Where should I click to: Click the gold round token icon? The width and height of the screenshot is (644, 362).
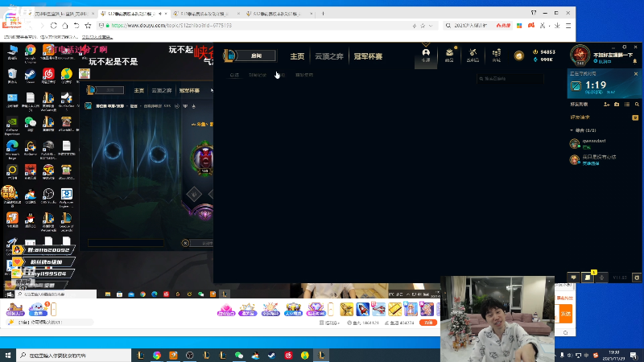pos(518,56)
